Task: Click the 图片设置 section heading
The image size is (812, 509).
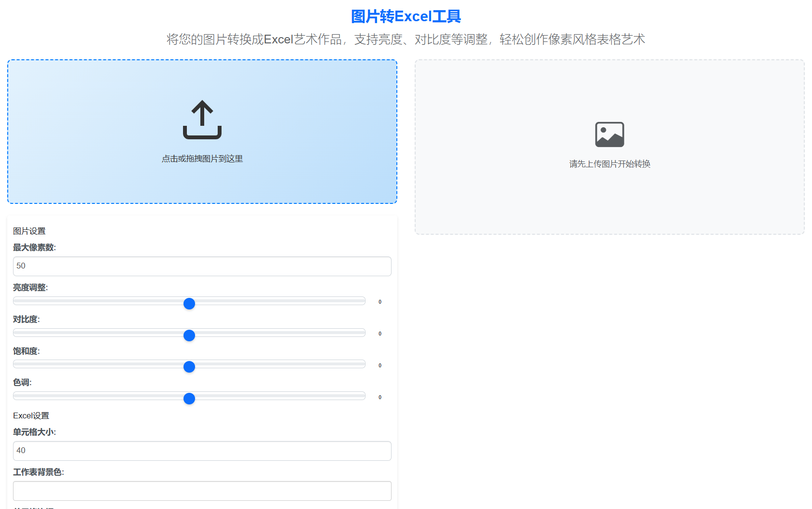Action: tap(29, 231)
